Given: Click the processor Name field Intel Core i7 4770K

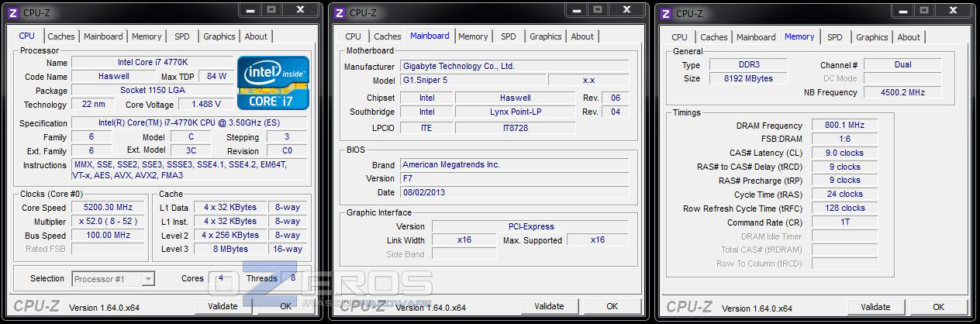Looking at the screenshot, I should pos(152,63).
